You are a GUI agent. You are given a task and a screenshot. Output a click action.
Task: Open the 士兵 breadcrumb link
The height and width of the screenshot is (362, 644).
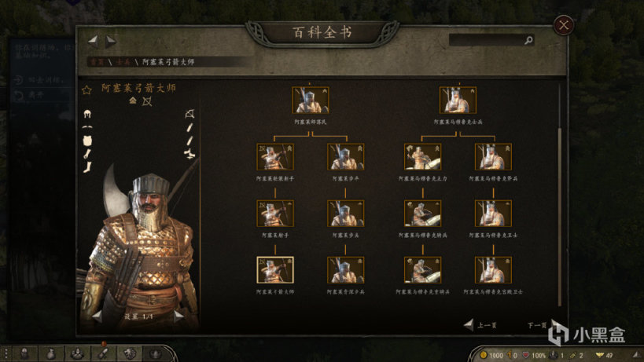pyautogui.click(x=123, y=62)
